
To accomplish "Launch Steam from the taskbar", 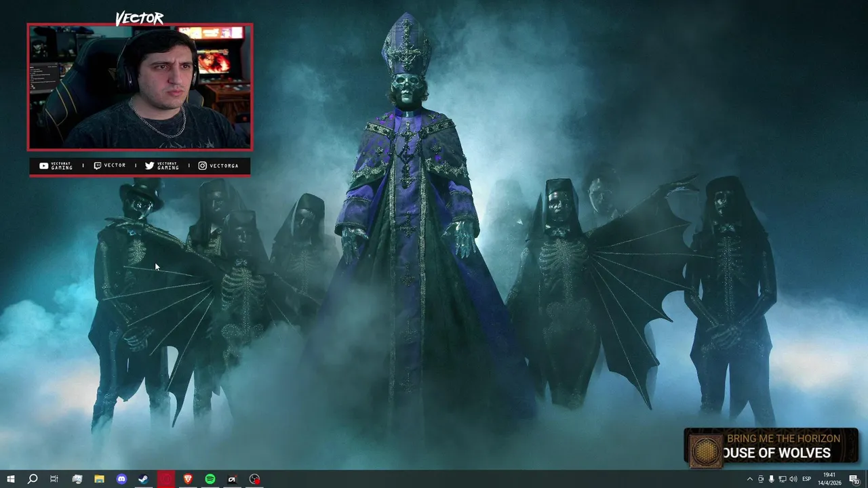I will coord(143,479).
